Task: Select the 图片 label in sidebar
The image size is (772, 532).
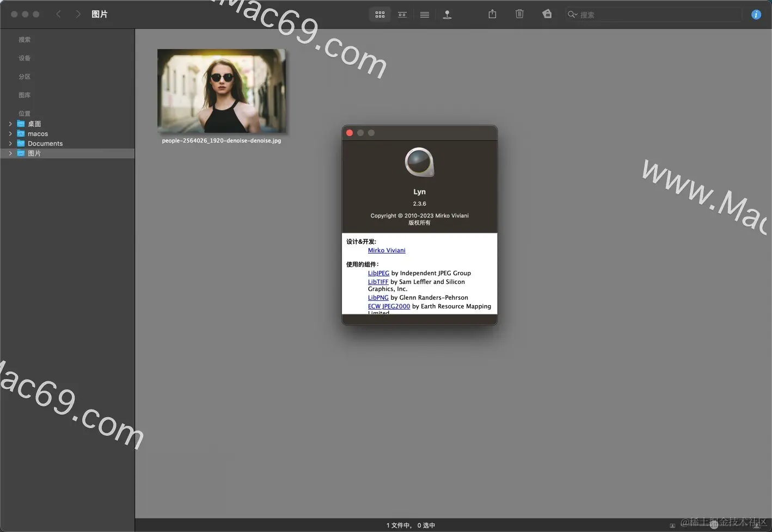Action: (x=34, y=153)
